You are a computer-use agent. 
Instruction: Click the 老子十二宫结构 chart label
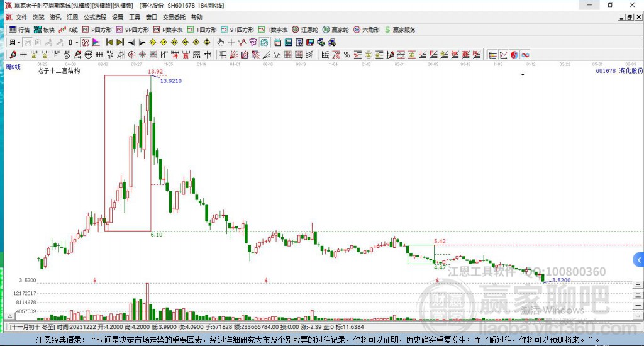[x=58, y=70]
